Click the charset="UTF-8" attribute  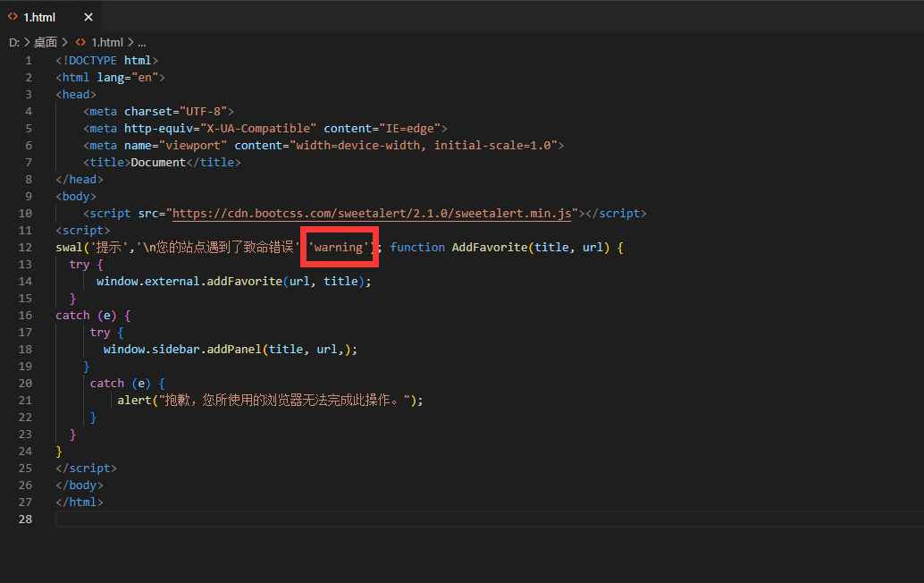click(176, 112)
